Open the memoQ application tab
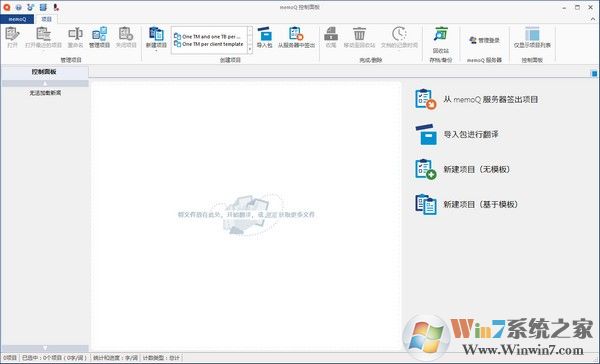The width and height of the screenshot is (600, 364). click(17, 19)
